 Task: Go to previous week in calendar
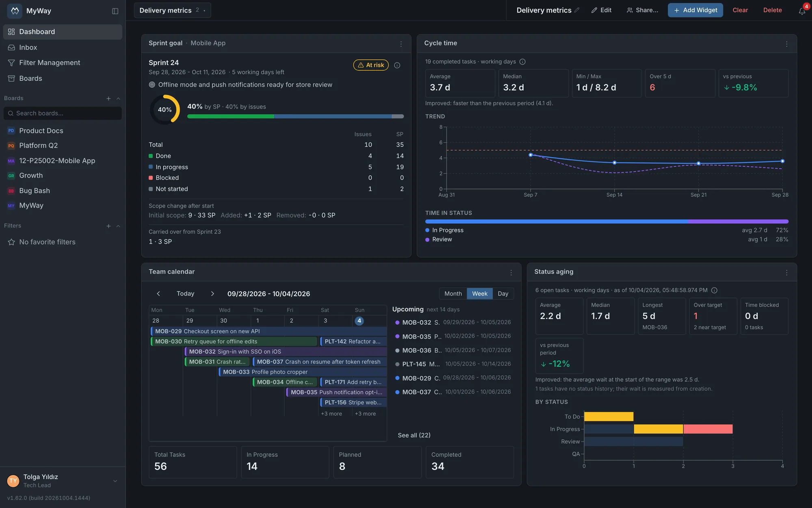158,293
